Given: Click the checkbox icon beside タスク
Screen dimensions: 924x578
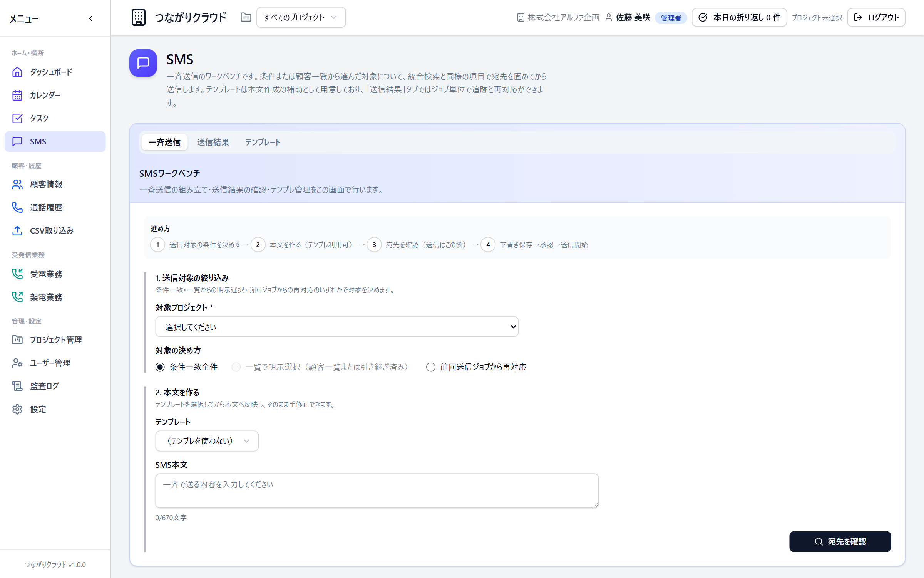Looking at the screenshot, I should [x=17, y=118].
